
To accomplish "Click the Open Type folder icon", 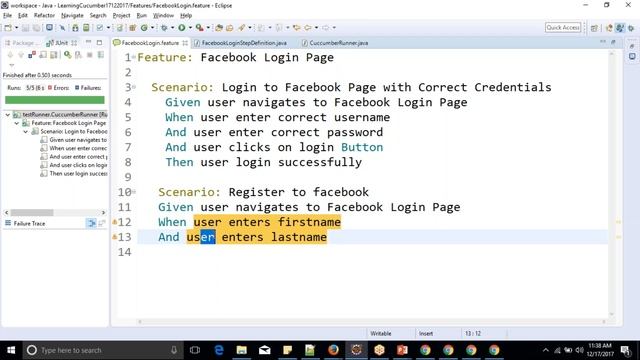I will 219,27.
